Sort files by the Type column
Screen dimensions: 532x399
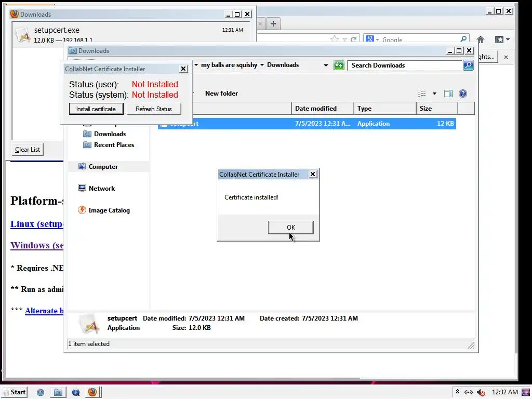click(385, 109)
